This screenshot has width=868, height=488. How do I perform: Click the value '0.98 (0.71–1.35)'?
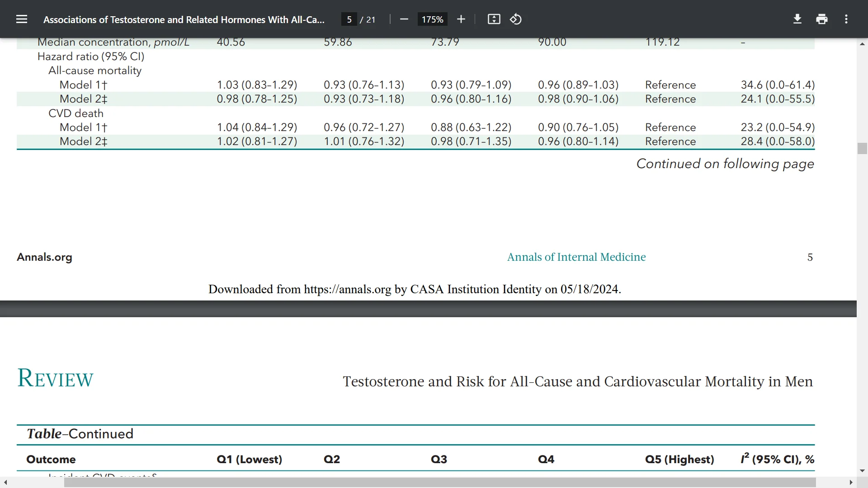pos(471,141)
